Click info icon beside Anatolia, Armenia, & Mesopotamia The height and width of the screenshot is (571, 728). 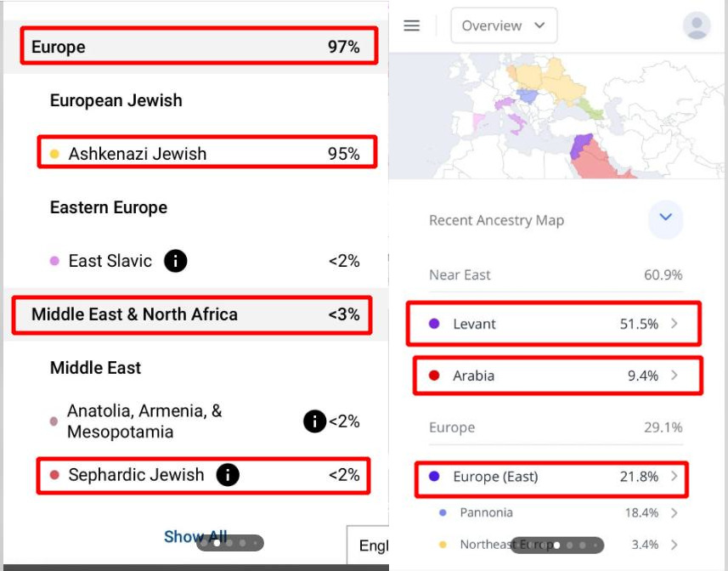click(x=314, y=421)
